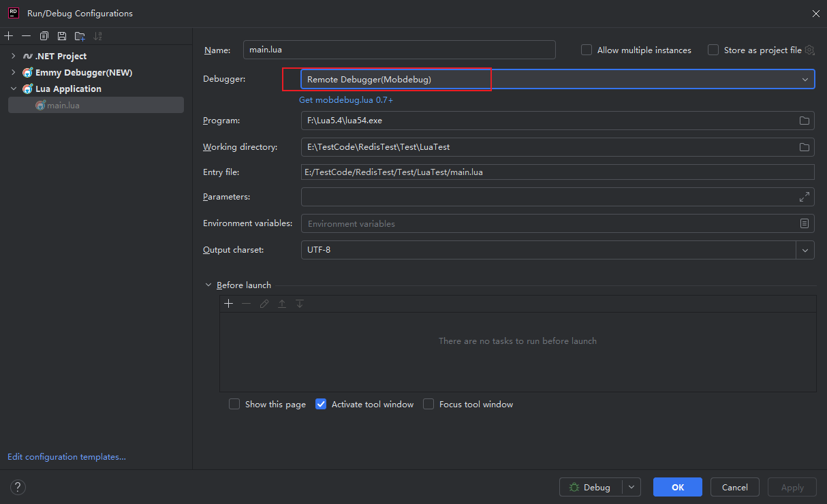Open Get mobdebug.lua 0.7+ link

coord(346,100)
